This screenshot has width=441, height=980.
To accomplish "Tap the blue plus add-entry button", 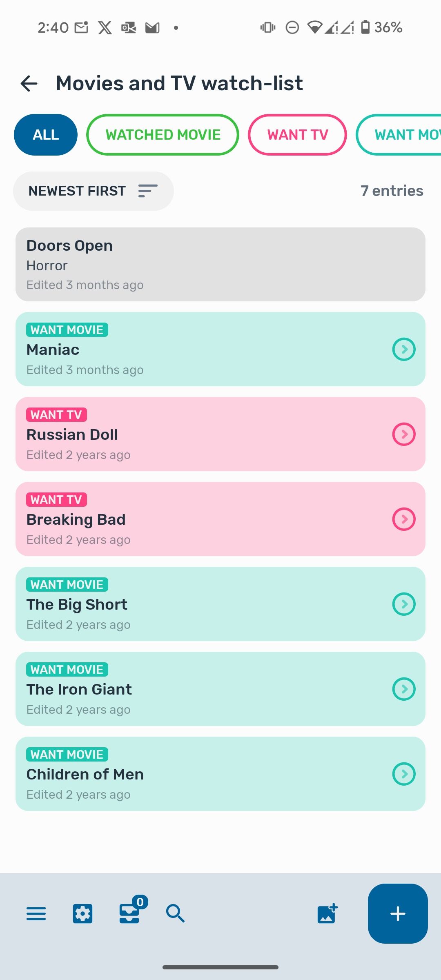I will click(x=398, y=913).
